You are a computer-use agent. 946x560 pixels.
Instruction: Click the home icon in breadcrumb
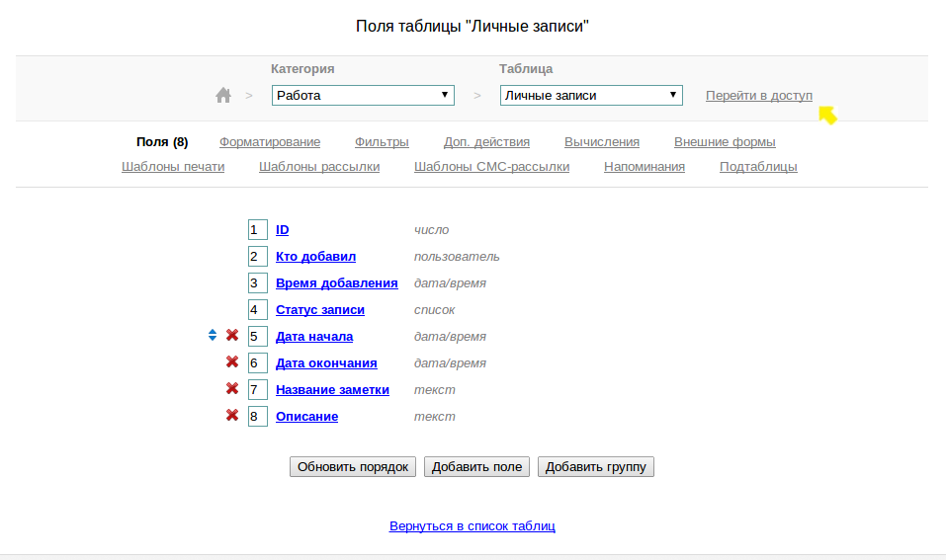point(223,96)
